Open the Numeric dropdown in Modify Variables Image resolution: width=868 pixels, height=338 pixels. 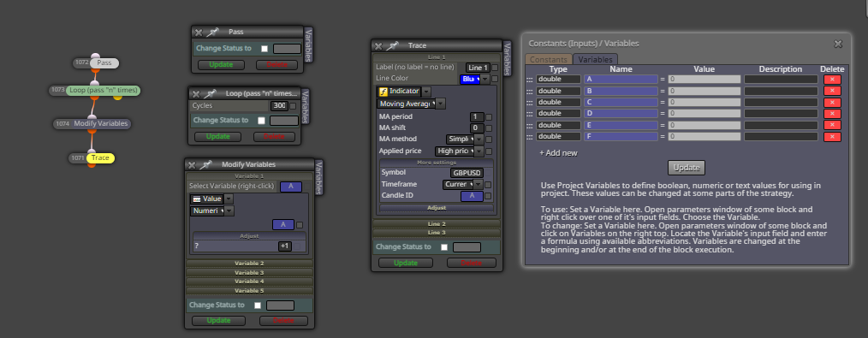(229, 211)
